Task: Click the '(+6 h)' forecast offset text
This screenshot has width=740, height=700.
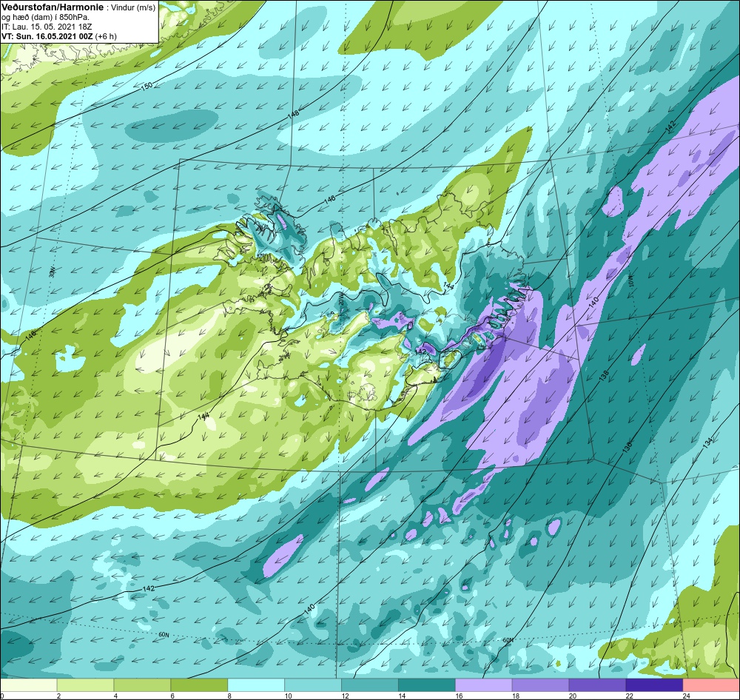Action: tap(106, 36)
